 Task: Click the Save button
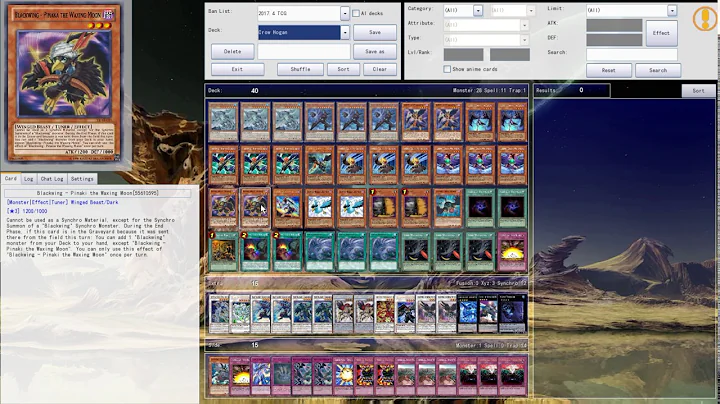tap(375, 32)
